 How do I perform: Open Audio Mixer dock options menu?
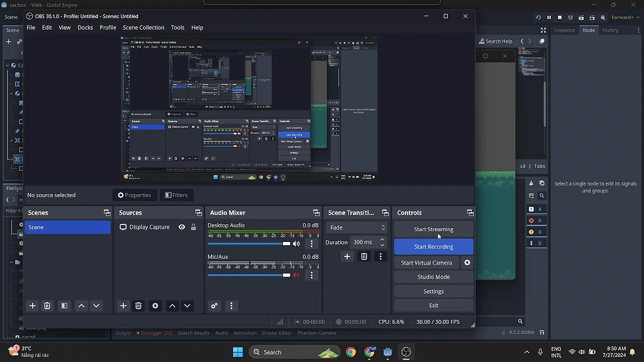point(231,306)
